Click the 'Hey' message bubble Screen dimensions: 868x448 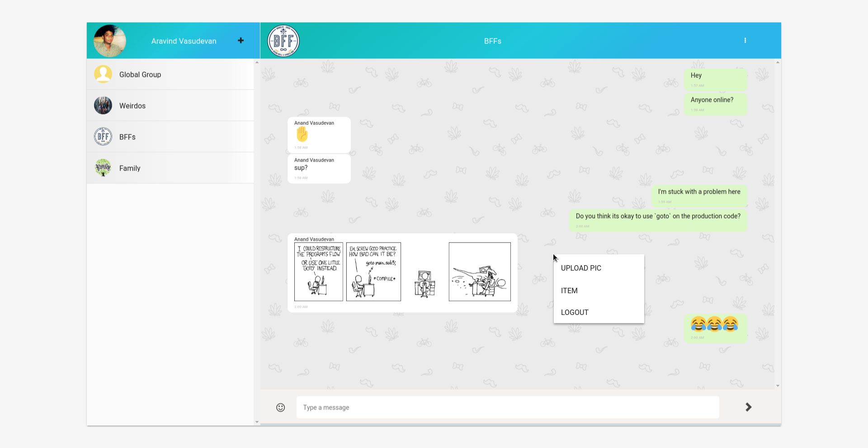(715, 80)
